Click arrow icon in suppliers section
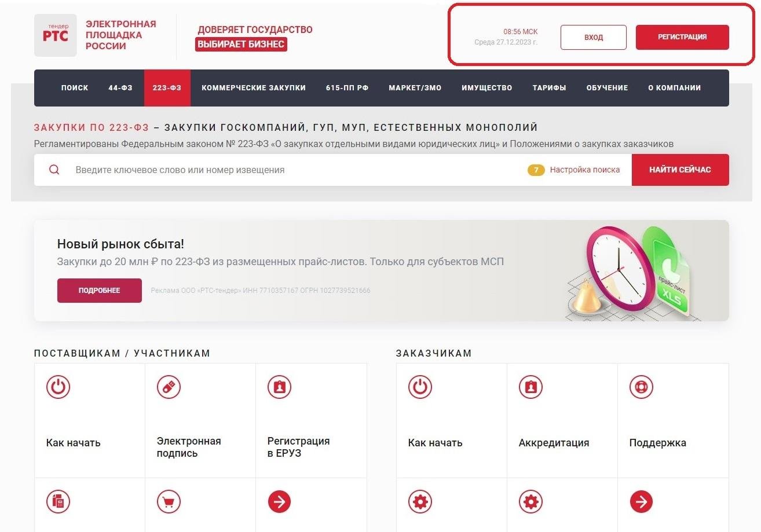 279,501
